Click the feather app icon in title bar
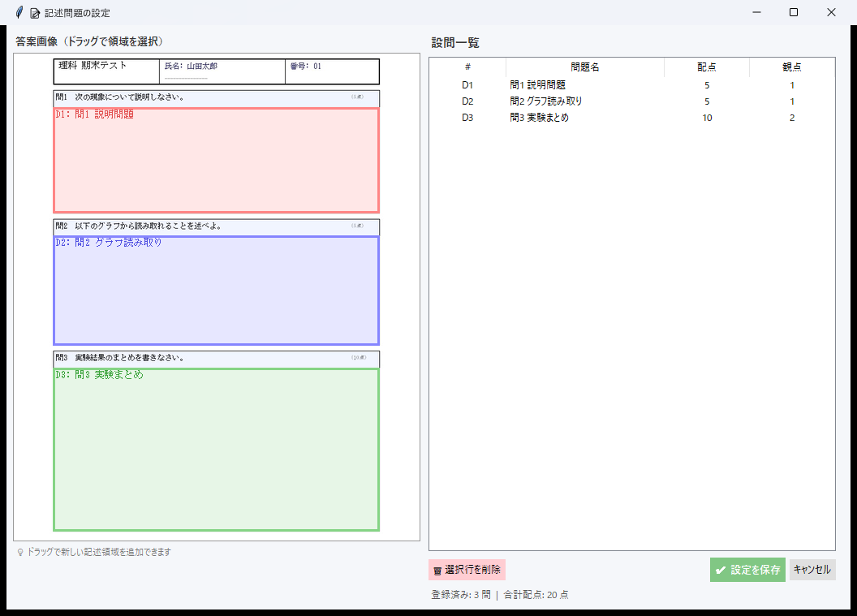The width and height of the screenshot is (857, 616). pos(19,13)
